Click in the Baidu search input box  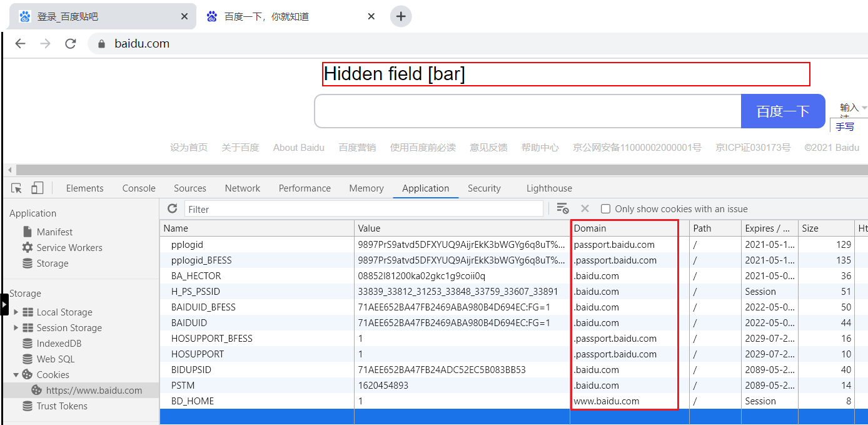pos(528,111)
